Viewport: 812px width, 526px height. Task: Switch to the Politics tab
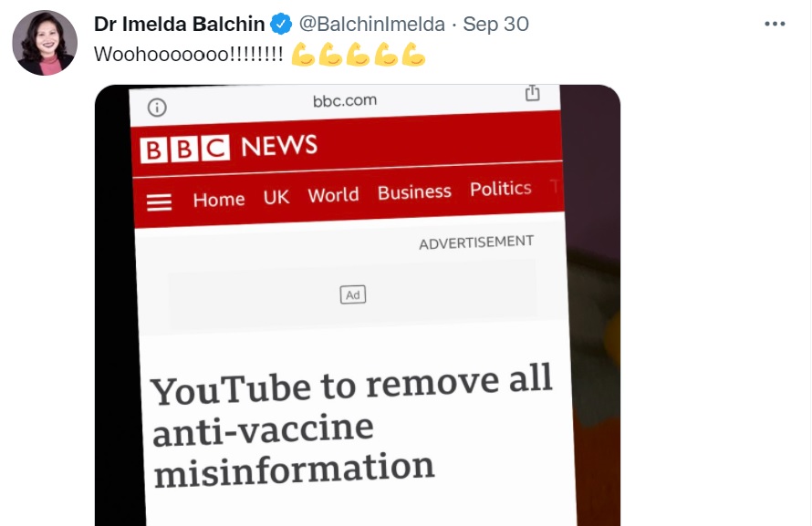500,189
